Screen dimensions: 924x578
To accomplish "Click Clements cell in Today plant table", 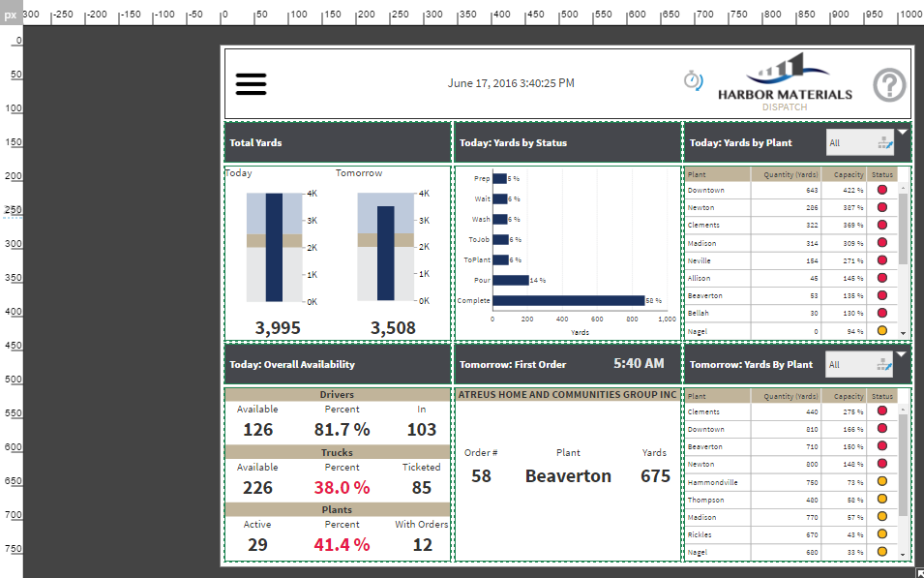I will [717, 226].
